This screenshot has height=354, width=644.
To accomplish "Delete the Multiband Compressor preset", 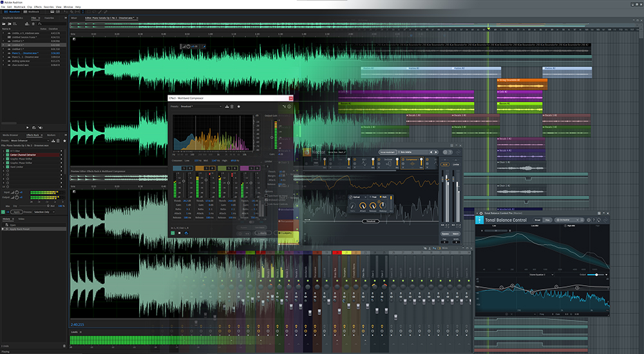I will [232, 106].
